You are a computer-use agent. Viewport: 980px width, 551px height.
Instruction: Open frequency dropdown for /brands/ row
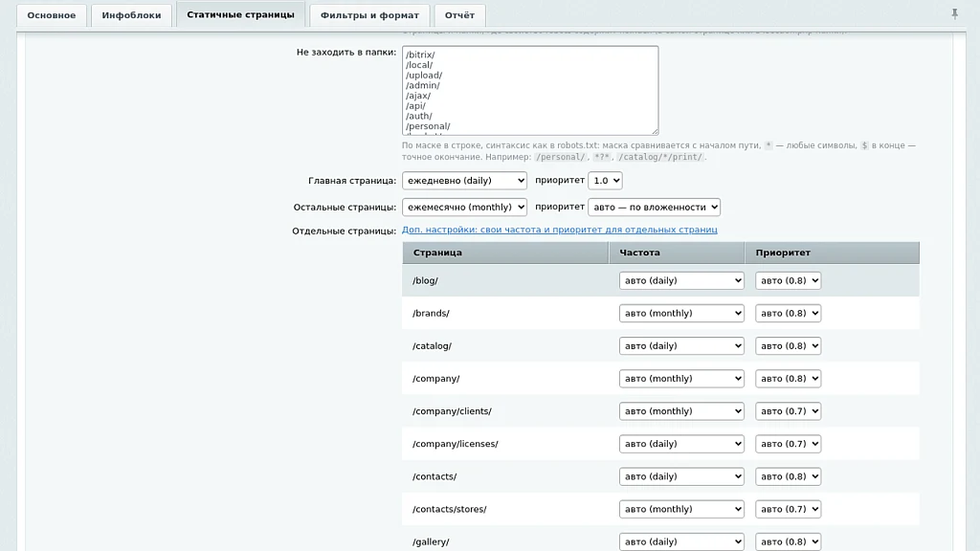click(x=681, y=313)
